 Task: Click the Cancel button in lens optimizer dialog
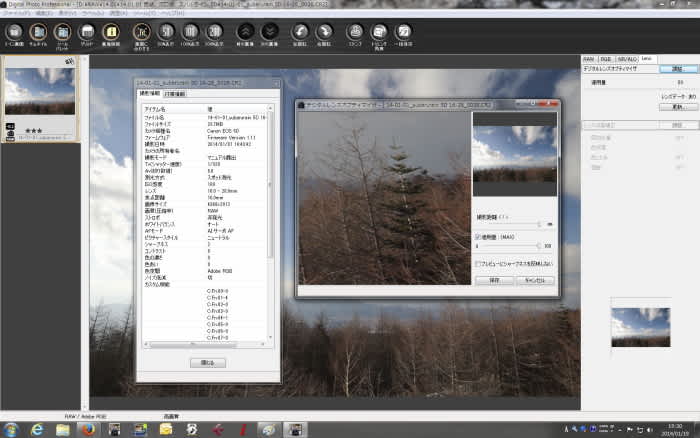(535, 280)
